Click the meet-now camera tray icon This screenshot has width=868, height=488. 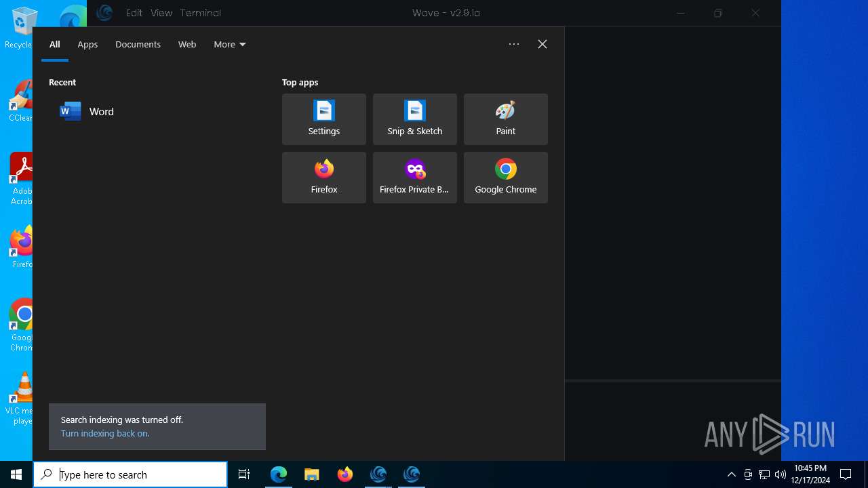(748, 474)
